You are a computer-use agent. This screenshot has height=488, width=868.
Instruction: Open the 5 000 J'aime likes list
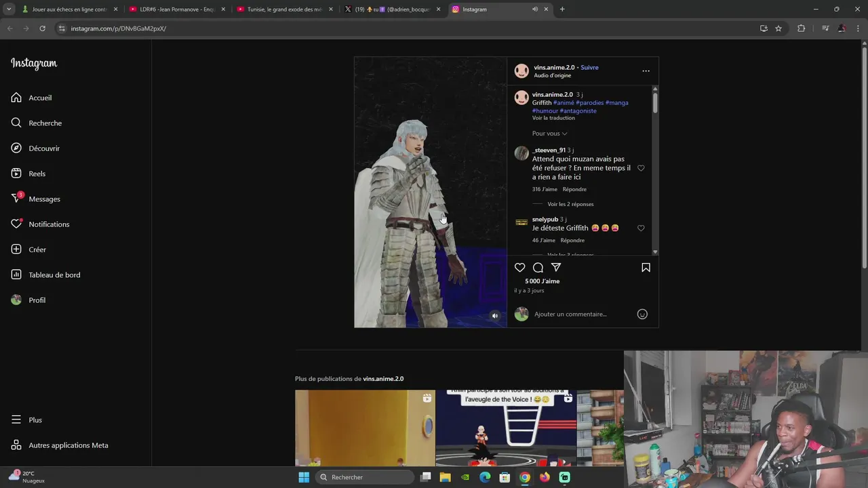[x=542, y=281]
